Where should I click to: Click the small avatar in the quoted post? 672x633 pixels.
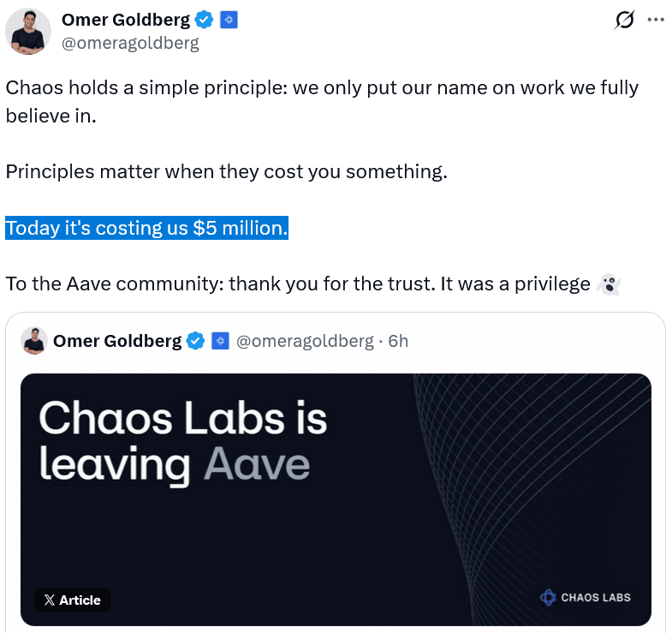click(33, 340)
